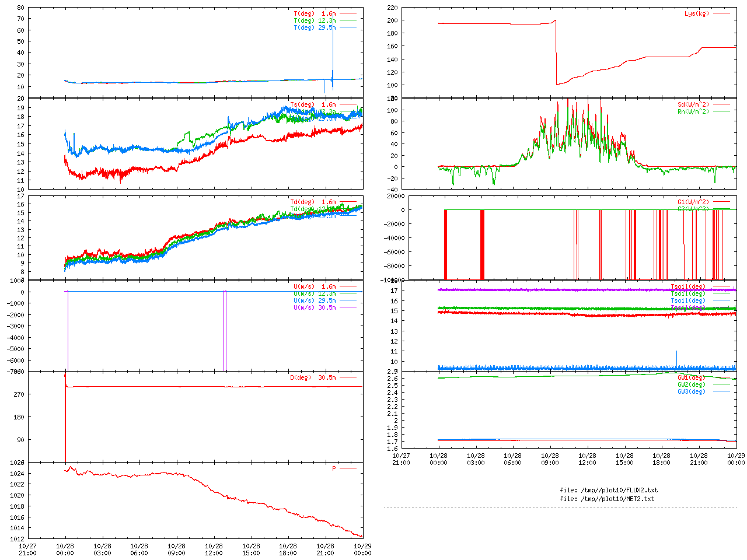This screenshot has width=747, height=560.
Task: Click the sharp vertical drop in Lys plot
Action: pos(556,52)
